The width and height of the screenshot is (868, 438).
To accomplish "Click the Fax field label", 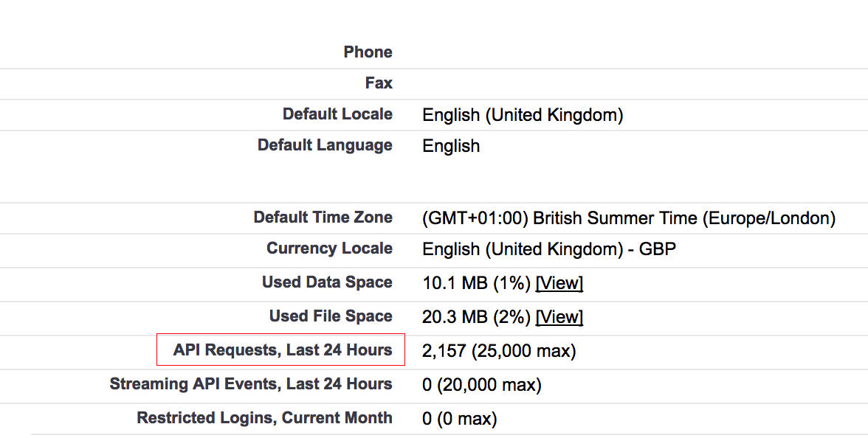I will coord(379,83).
